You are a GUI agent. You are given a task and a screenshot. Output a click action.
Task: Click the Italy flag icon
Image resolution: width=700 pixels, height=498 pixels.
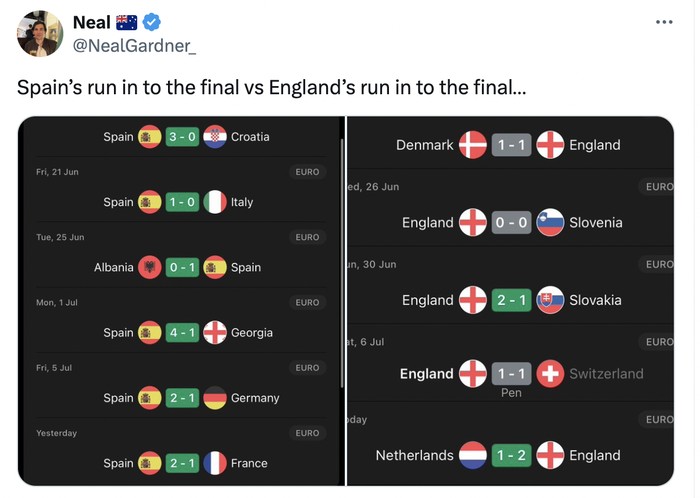[x=215, y=202]
